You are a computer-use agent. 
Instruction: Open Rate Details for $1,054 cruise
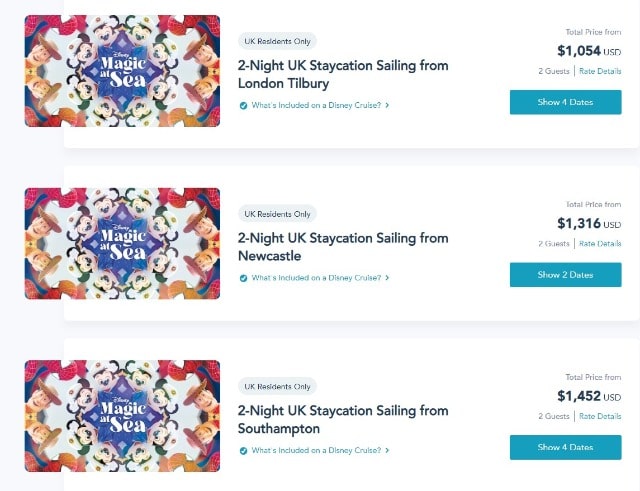(x=600, y=71)
